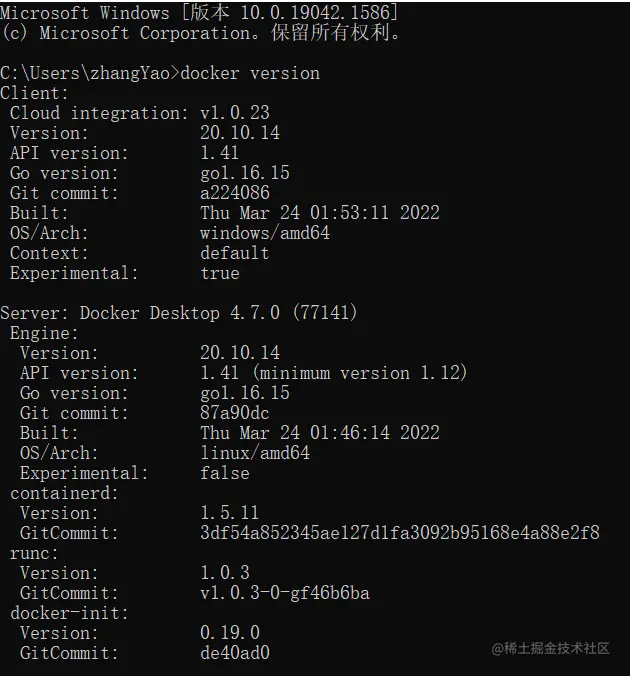
Task: Click the Client Git commit a224086
Action: 234,193
